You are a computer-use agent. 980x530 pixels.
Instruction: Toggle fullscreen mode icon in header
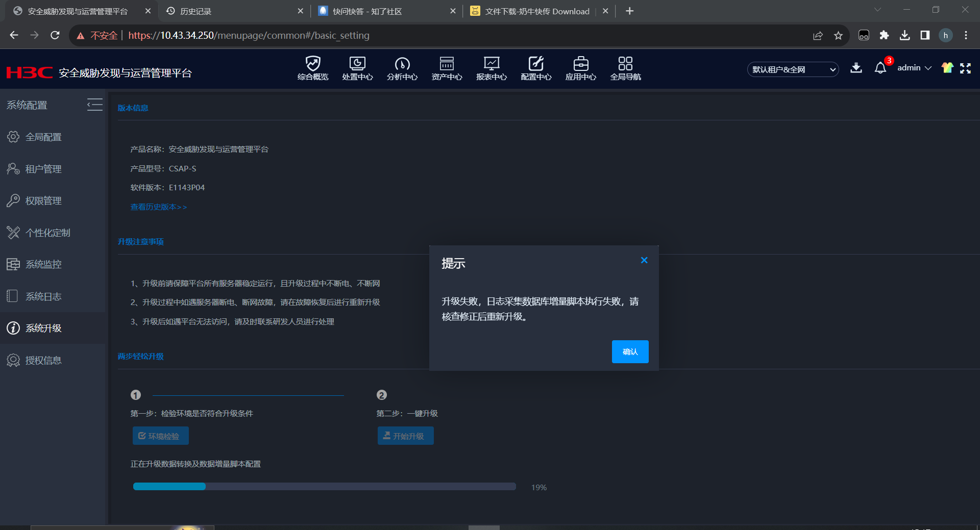[x=965, y=68]
